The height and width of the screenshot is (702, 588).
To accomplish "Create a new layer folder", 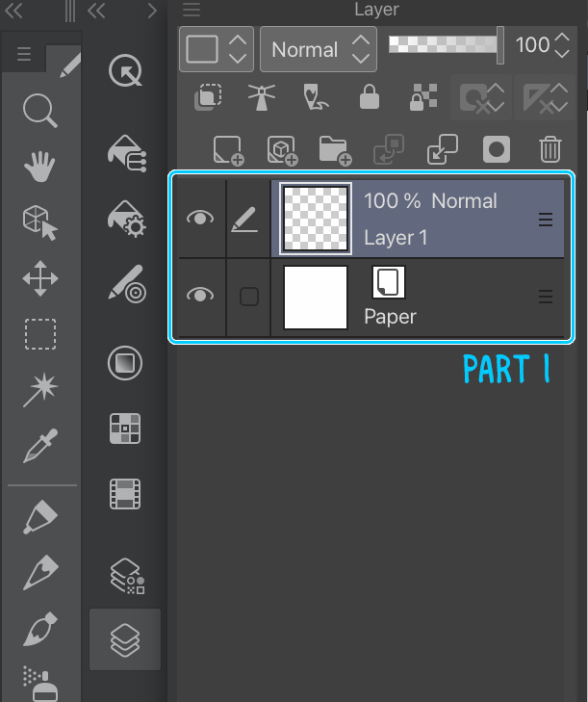I will [x=334, y=149].
